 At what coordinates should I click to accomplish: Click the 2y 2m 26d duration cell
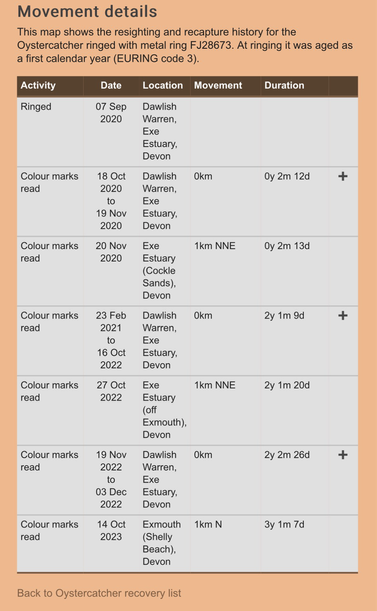[x=287, y=455]
